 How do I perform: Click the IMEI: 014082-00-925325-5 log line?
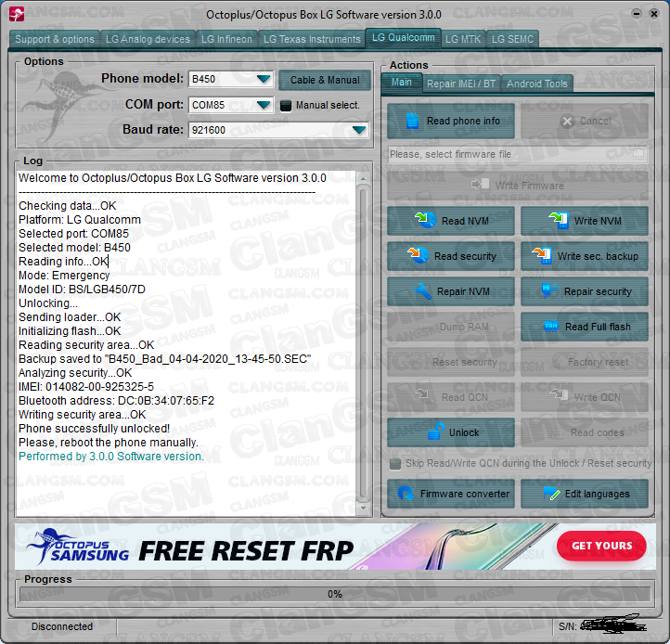point(86,387)
